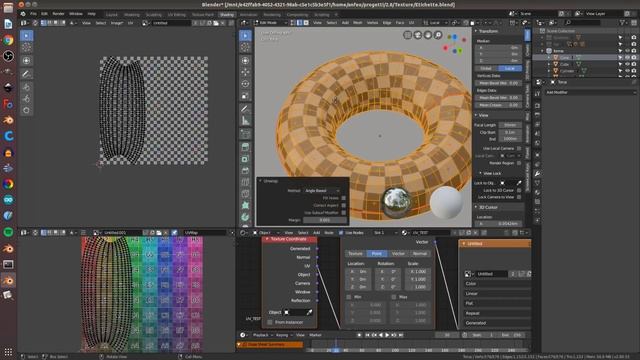Switch to vertex select mode in 3D viewport

(x=293, y=23)
